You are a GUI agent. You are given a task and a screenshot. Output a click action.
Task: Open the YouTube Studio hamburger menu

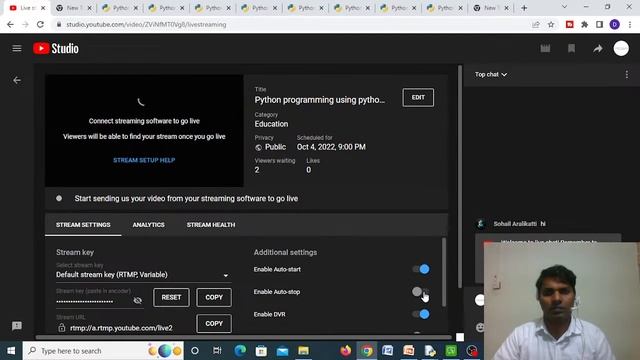pos(17,49)
